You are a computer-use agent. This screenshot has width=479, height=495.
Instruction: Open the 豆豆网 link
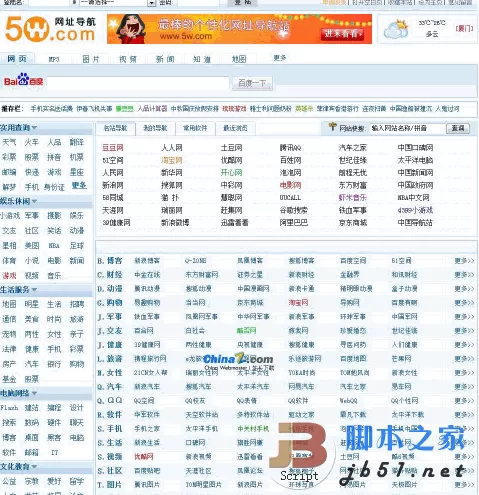(113, 148)
